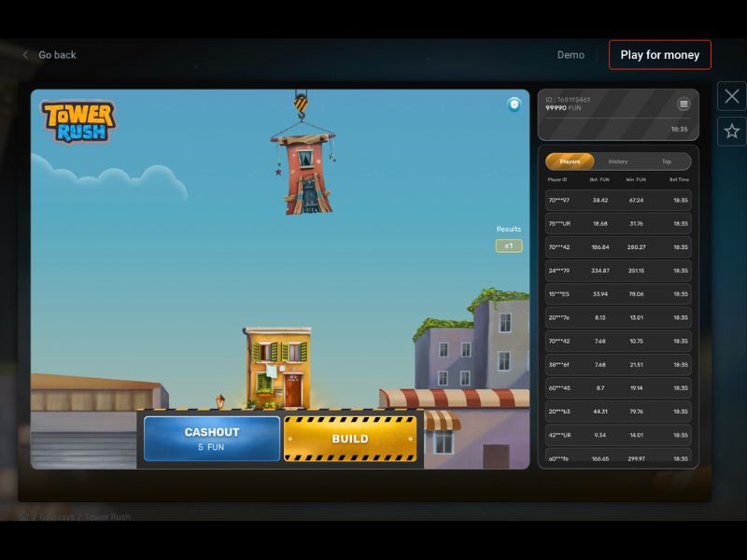Open the hamburger menu in the balance panel
Viewport: 747px width, 560px height.
pyautogui.click(x=684, y=105)
